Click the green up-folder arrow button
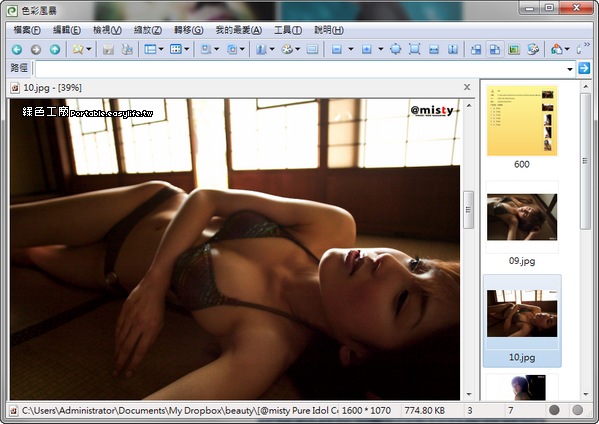This screenshot has width=599, height=424. (55, 49)
